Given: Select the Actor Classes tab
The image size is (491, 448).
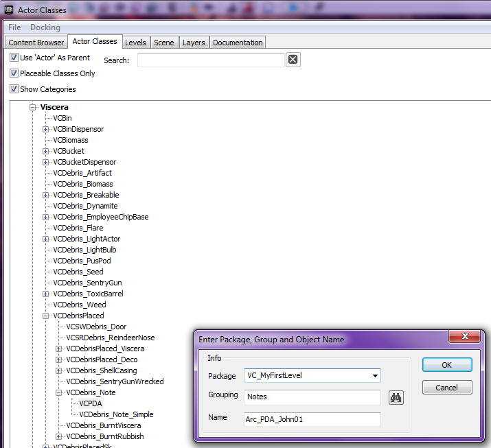Looking at the screenshot, I should click(x=95, y=41).
